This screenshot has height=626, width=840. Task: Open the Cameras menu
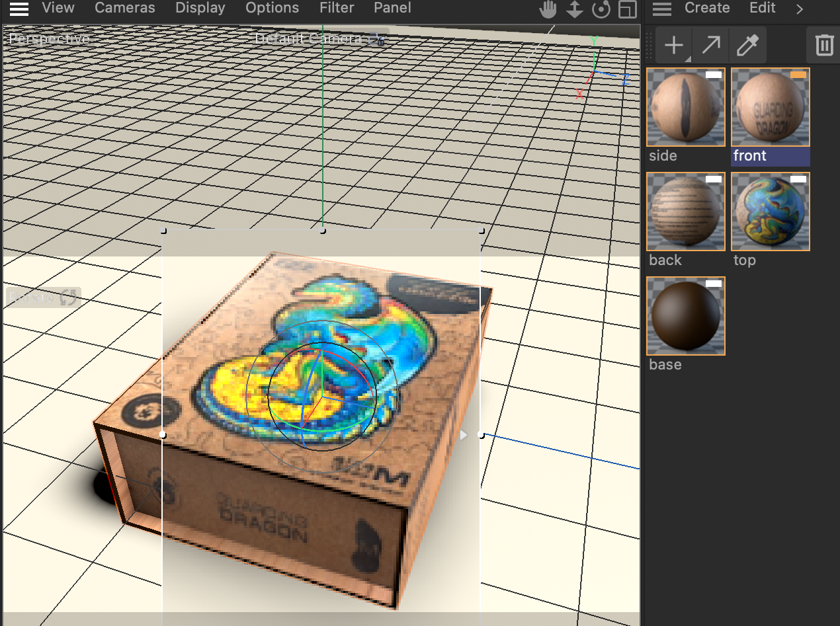pyautogui.click(x=124, y=8)
